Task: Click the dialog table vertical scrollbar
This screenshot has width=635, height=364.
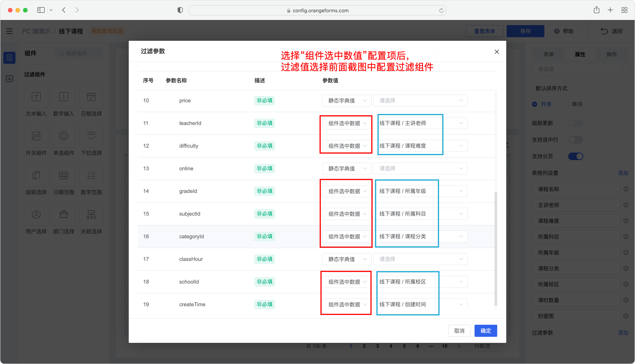Action: [x=496, y=249]
